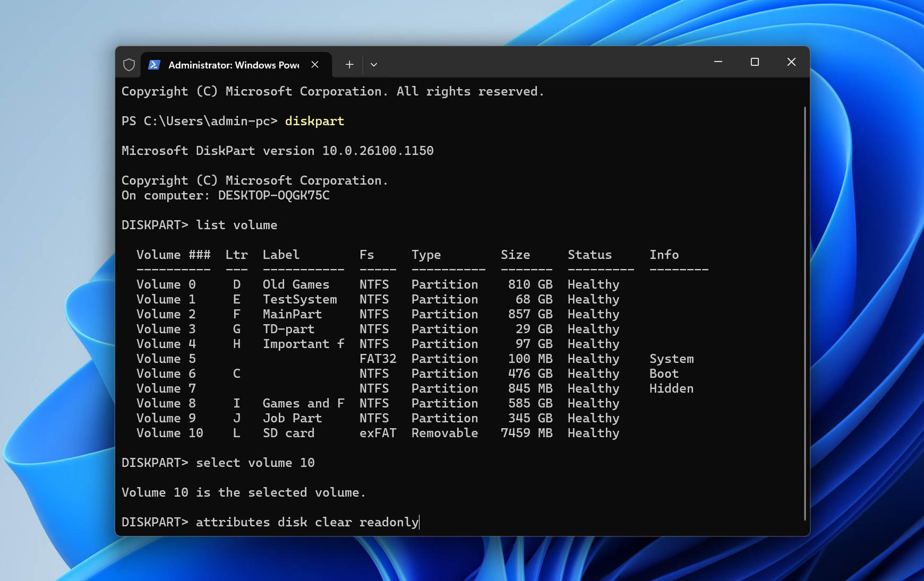The image size is (924, 581).
Task: Click the 'Job Part' volume label
Action: [292, 418]
